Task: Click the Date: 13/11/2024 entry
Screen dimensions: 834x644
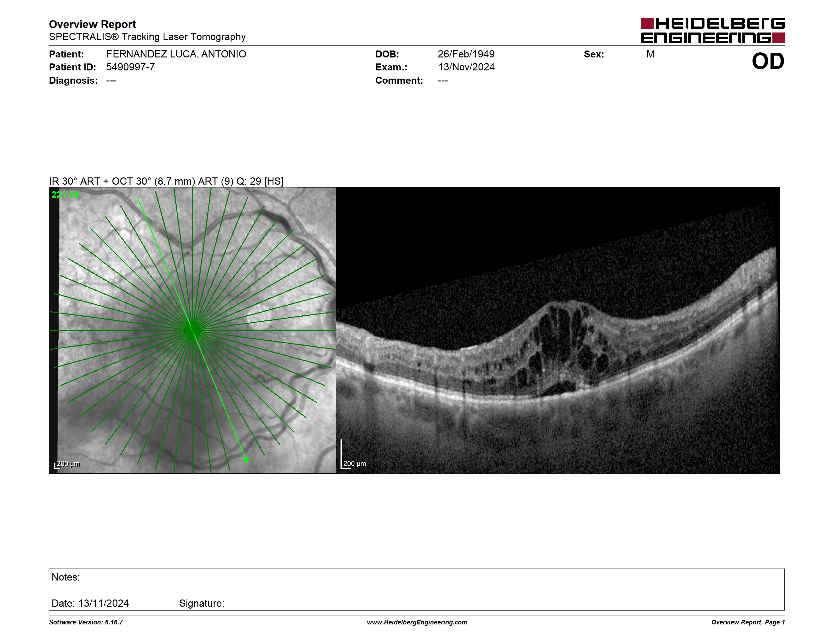Action: pos(90,604)
